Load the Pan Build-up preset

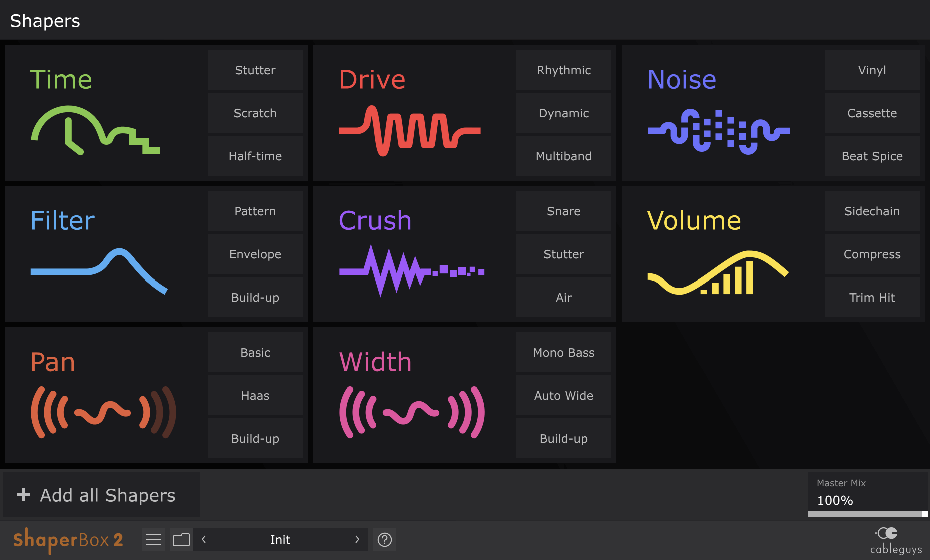pyautogui.click(x=255, y=438)
